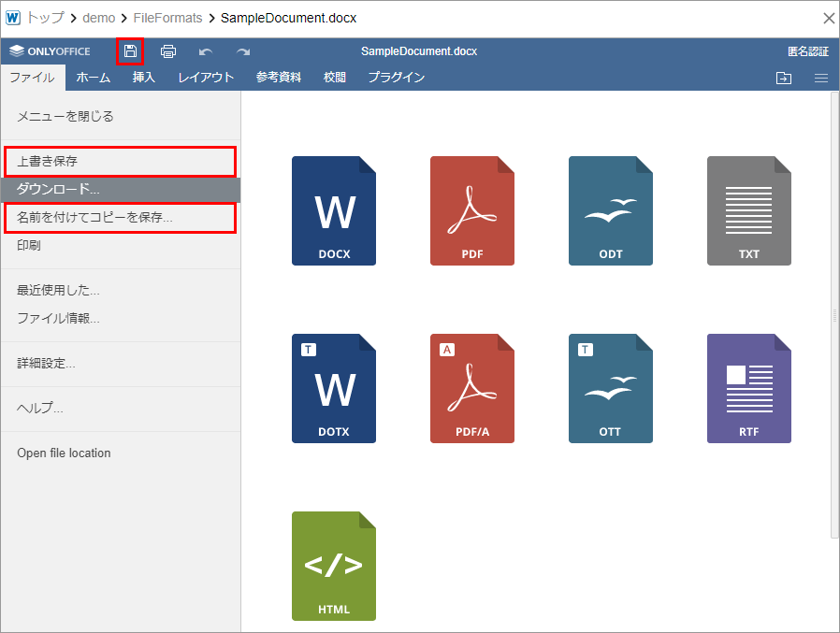Select 印刷 menu item
Viewport: 840px width, 633px height.
[x=121, y=245]
